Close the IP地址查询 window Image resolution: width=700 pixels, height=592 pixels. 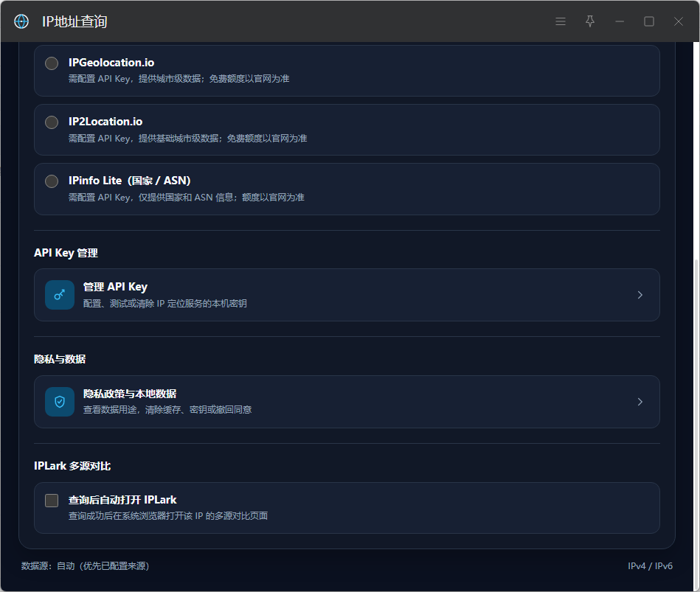(679, 21)
